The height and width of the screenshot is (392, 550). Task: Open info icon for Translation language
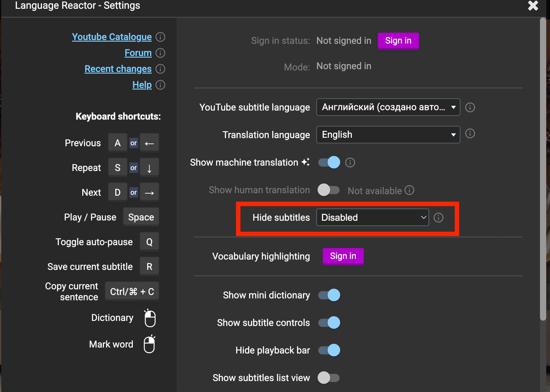pyautogui.click(x=470, y=134)
